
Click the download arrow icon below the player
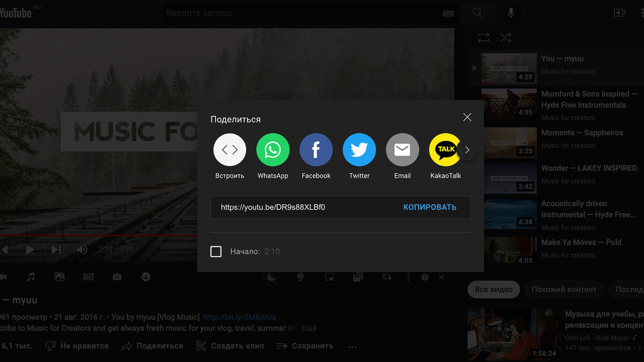tap(145, 277)
